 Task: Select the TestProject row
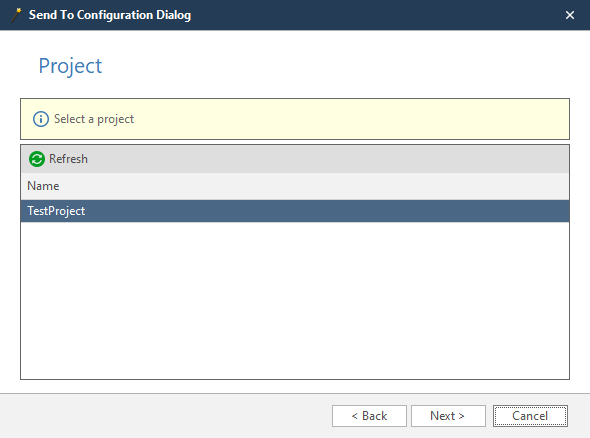point(295,211)
